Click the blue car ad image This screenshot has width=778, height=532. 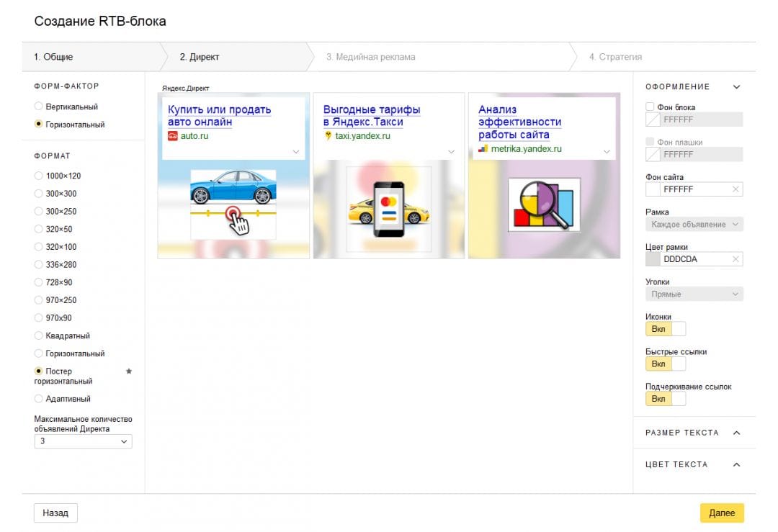click(233, 204)
